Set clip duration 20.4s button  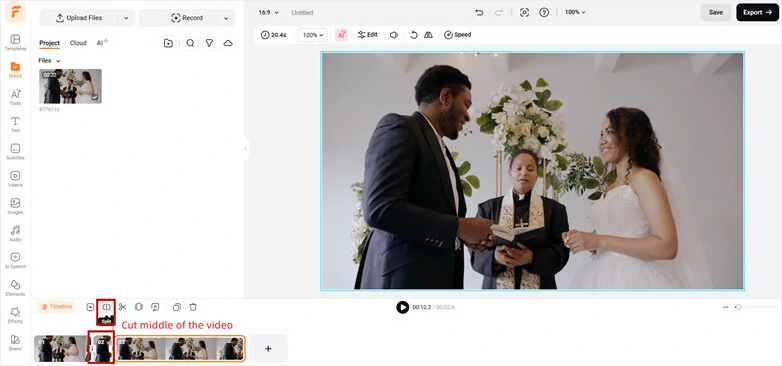click(274, 35)
